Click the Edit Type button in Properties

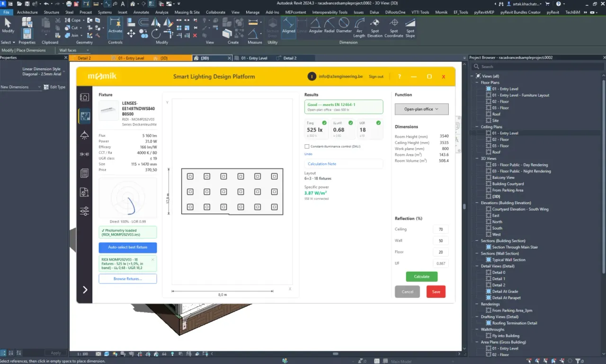point(55,87)
